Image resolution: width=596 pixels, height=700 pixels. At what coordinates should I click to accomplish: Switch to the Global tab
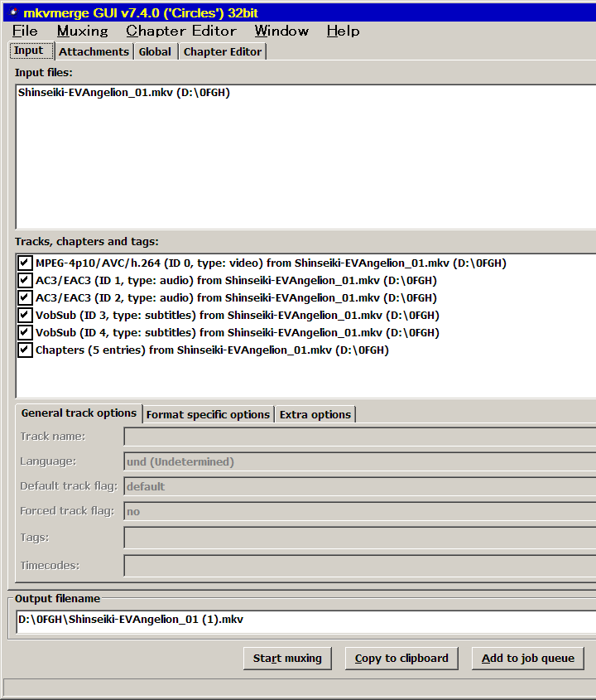[155, 52]
